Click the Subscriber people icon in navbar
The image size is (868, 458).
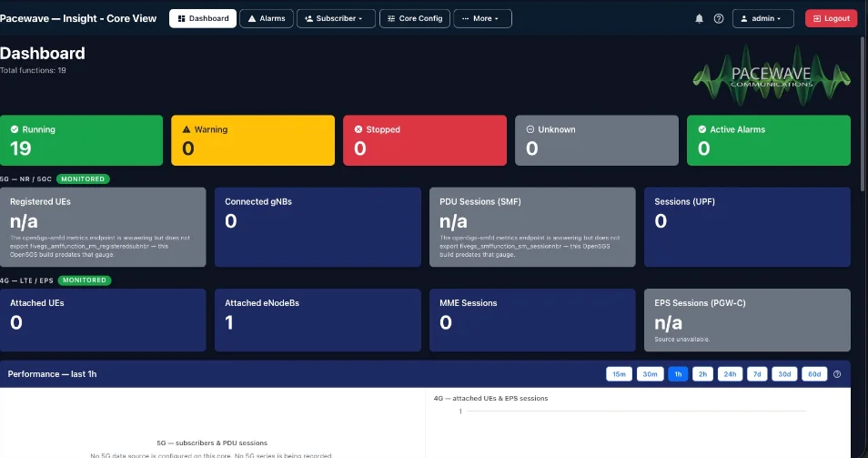click(x=308, y=18)
